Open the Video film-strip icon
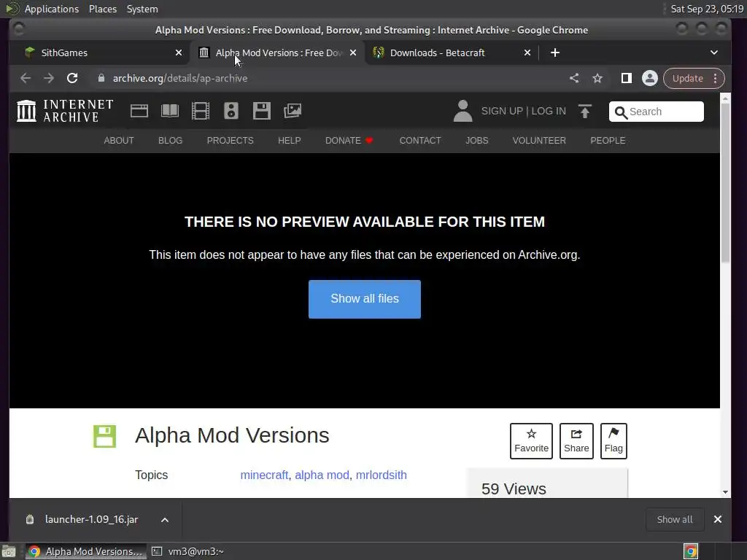 coord(200,111)
